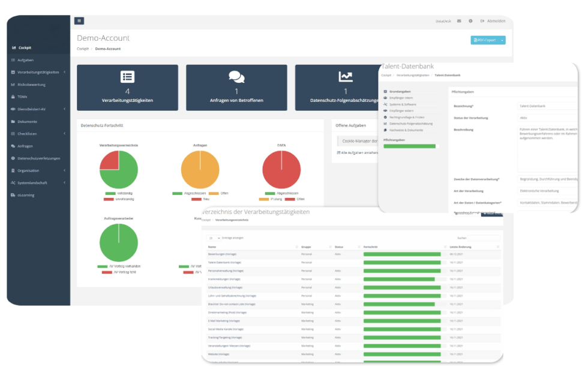588x382 pixels.
Task: Click the help question-mark icon in header
Action: (x=470, y=20)
